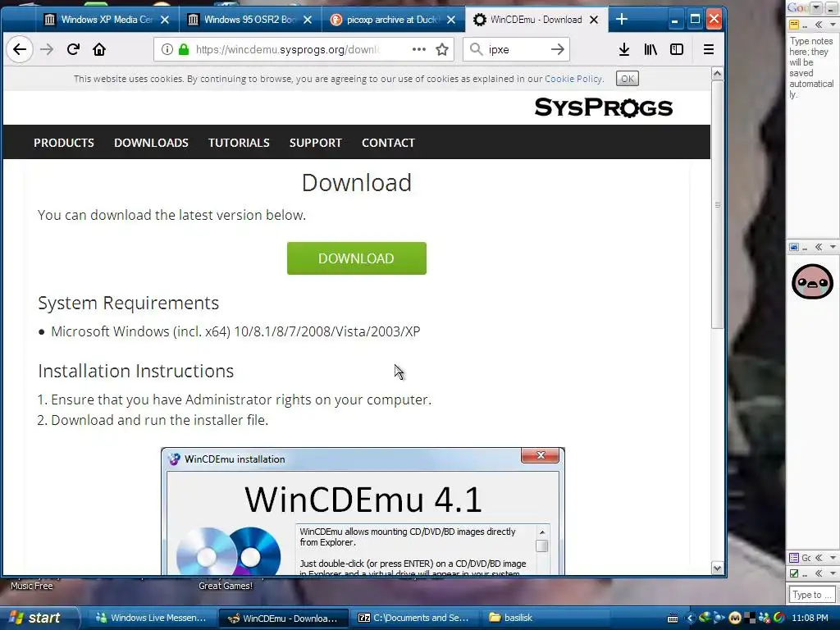This screenshot has height=630, width=840.
Task: Open the Windows start menu
Action: click(38, 618)
